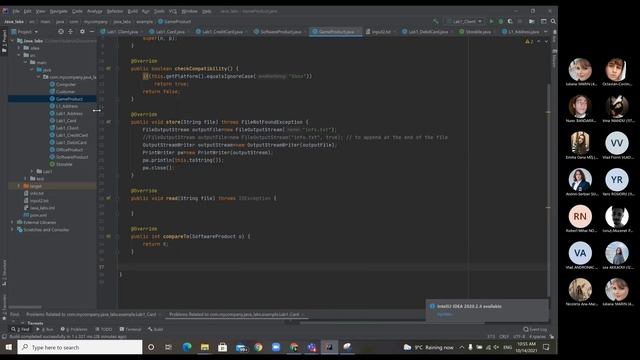Image resolution: width=640 pixels, height=360 pixels.
Task: Click the Update link in IDEA notification
Action: [444, 314]
